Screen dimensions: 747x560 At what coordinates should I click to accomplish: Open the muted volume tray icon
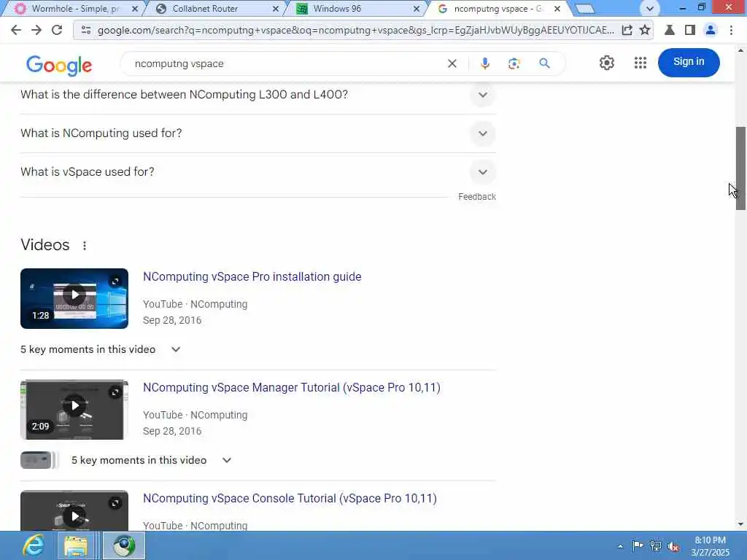pos(673,546)
